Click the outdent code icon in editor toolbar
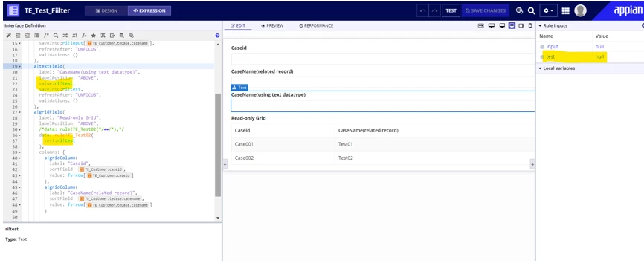Viewport: 644px width, 275px height. [x=18, y=36]
